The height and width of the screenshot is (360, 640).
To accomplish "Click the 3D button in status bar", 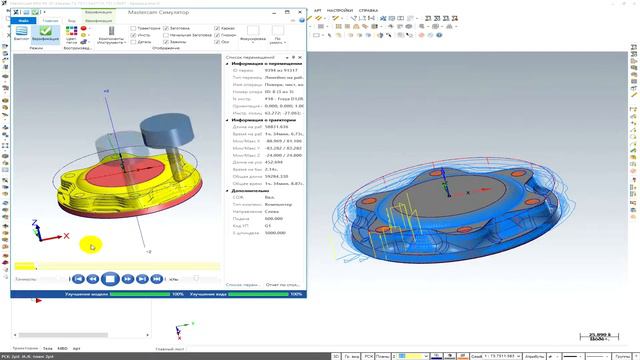I will (x=336, y=356).
